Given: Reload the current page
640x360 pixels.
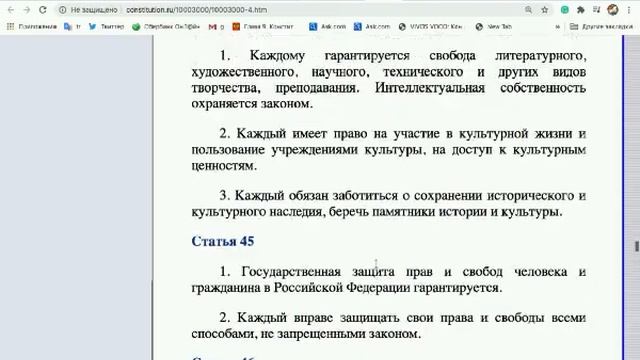Looking at the screenshot, I should pos(43,10).
